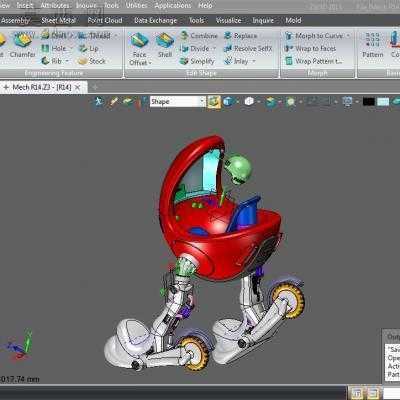Expand the Inlay dropdown arrow

(254, 61)
